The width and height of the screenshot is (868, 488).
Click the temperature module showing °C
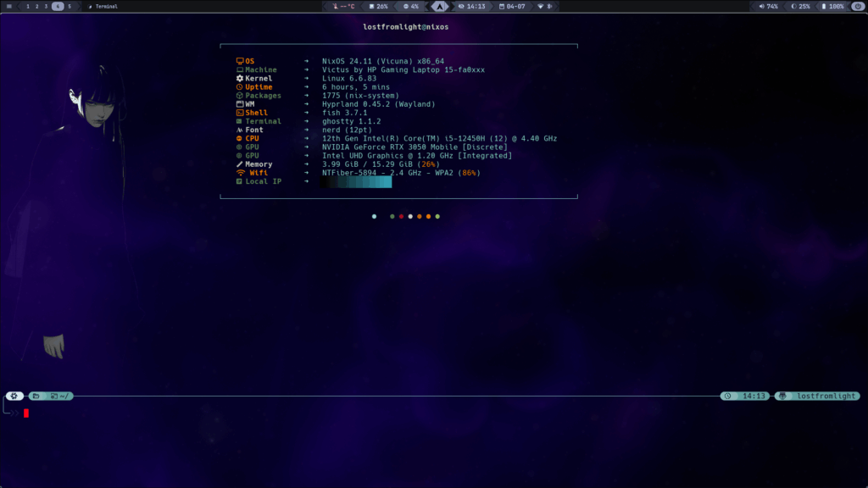(x=344, y=6)
